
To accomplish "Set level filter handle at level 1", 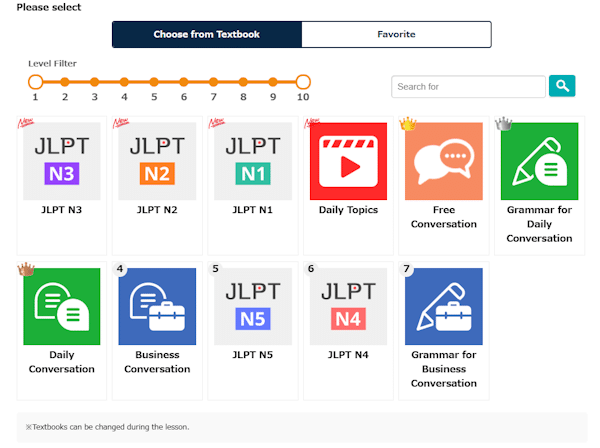I will pos(36,82).
